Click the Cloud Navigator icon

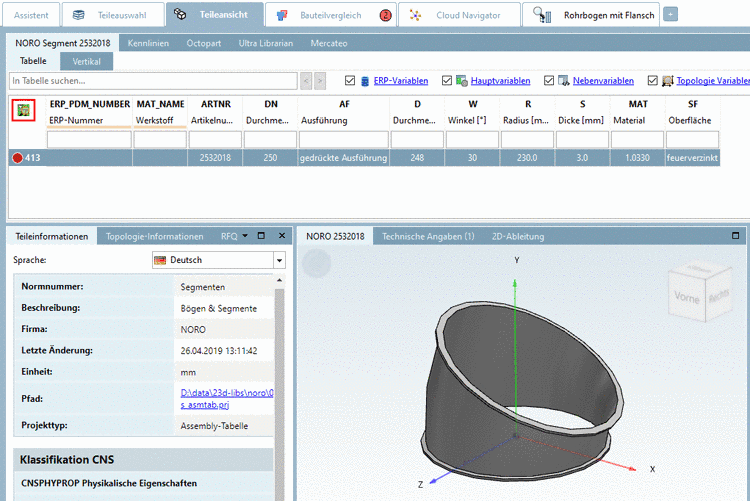(415, 15)
